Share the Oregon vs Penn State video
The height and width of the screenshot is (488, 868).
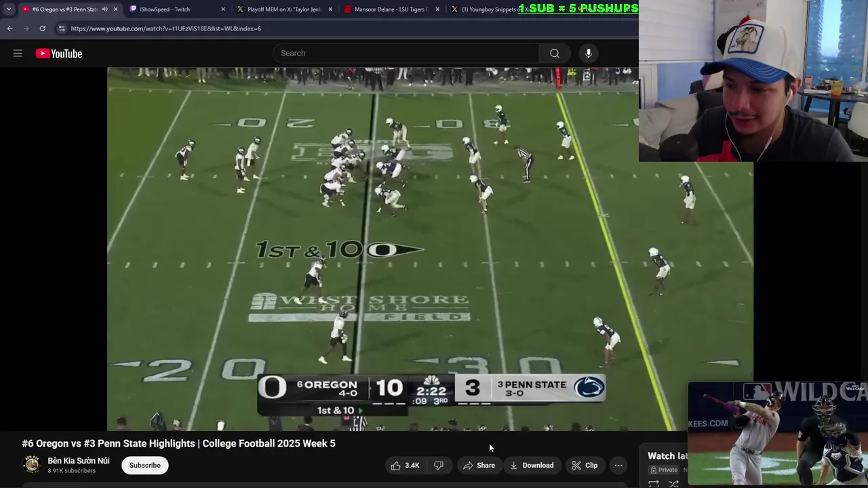(479, 466)
